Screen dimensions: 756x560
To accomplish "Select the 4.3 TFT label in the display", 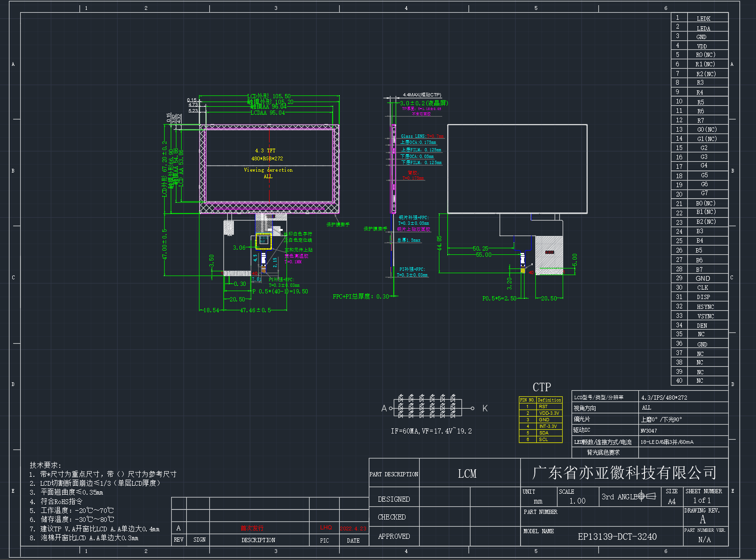I will click(x=265, y=150).
